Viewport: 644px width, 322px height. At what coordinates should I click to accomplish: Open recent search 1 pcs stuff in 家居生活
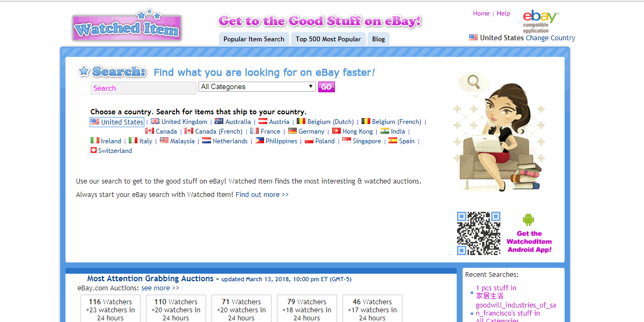[496, 292]
